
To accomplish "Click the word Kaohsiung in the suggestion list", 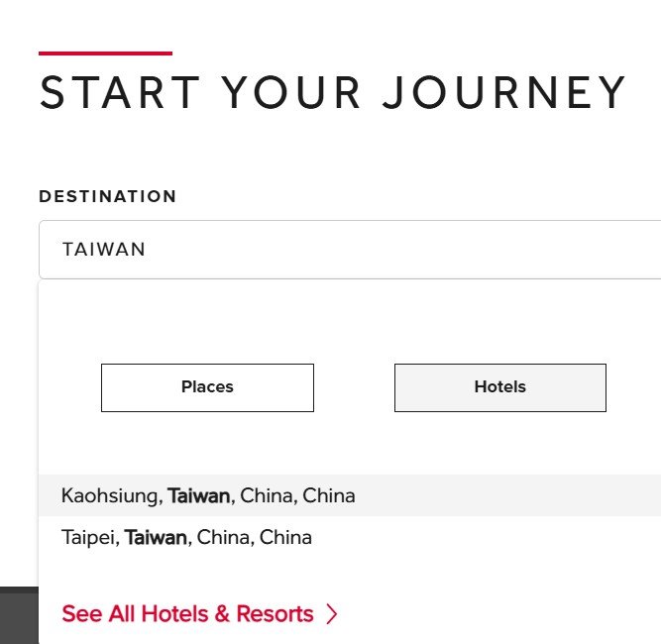I will 110,495.
